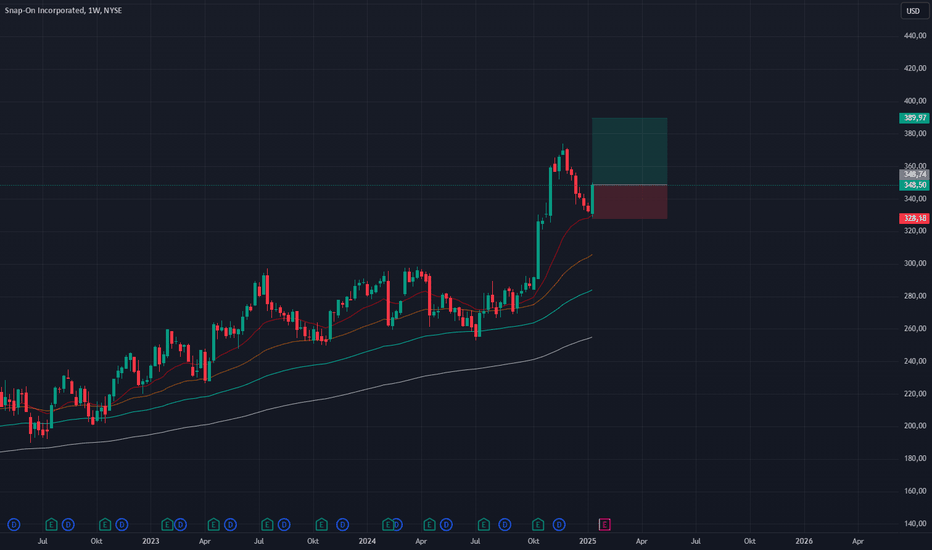Click the dividend D marker between Okt 2022 and 2023
The height and width of the screenshot is (550, 932).
[x=122, y=524]
